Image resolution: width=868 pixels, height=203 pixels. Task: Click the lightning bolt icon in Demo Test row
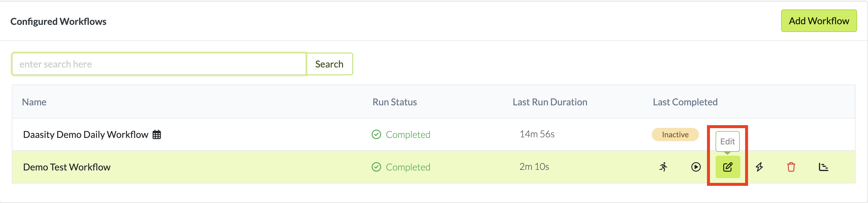(759, 167)
